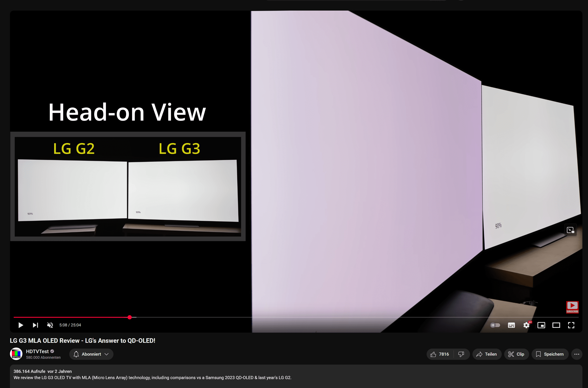Enable miniplayer mode

point(541,325)
